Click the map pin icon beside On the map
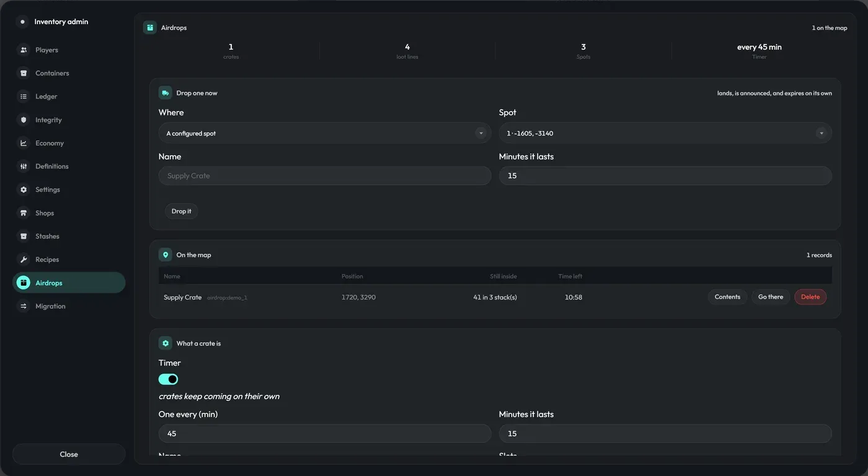 click(x=166, y=255)
